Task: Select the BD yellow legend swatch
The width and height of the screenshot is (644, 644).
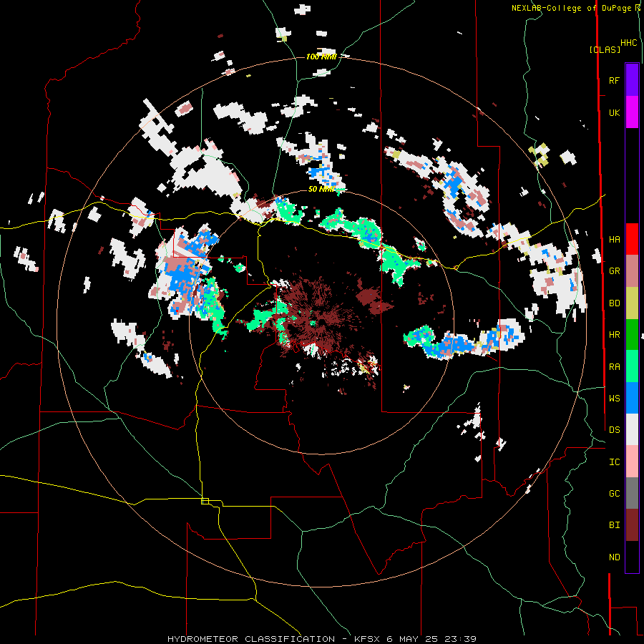Action: point(632,303)
